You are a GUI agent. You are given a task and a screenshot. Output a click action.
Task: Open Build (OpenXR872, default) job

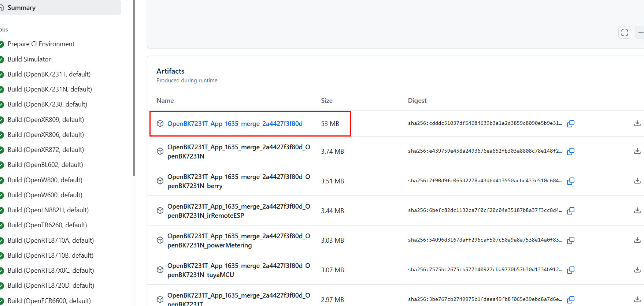coord(46,150)
